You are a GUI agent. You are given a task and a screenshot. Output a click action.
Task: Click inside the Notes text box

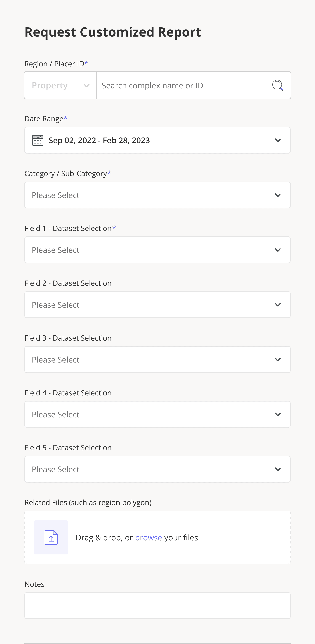(x=157, y=605)
